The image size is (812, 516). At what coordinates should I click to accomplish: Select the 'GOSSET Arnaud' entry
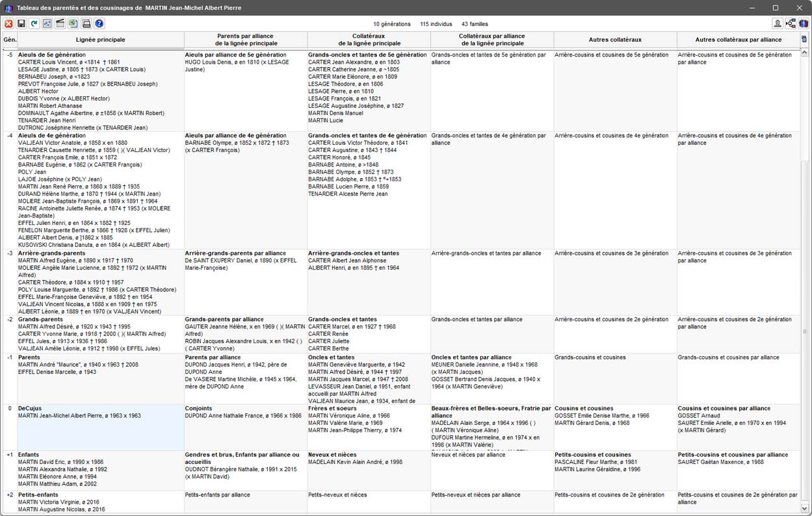pyautogui.click(x=699, y=416)
